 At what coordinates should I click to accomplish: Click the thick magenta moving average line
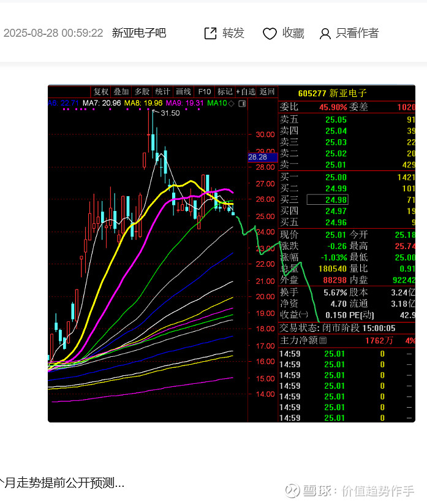(124, 277)
